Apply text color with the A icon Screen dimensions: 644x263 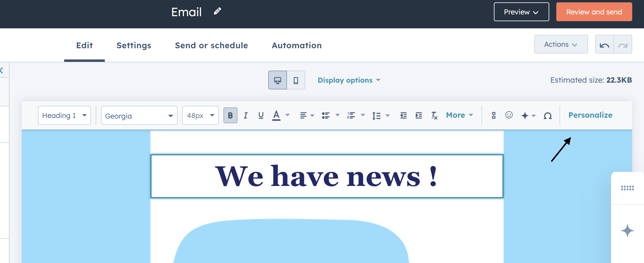pyautogui.click(x=276, y=115)
